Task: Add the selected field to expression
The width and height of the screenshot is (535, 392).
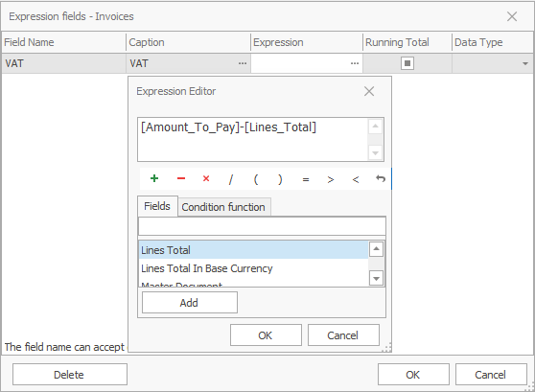Action: (x=190, y=303)
